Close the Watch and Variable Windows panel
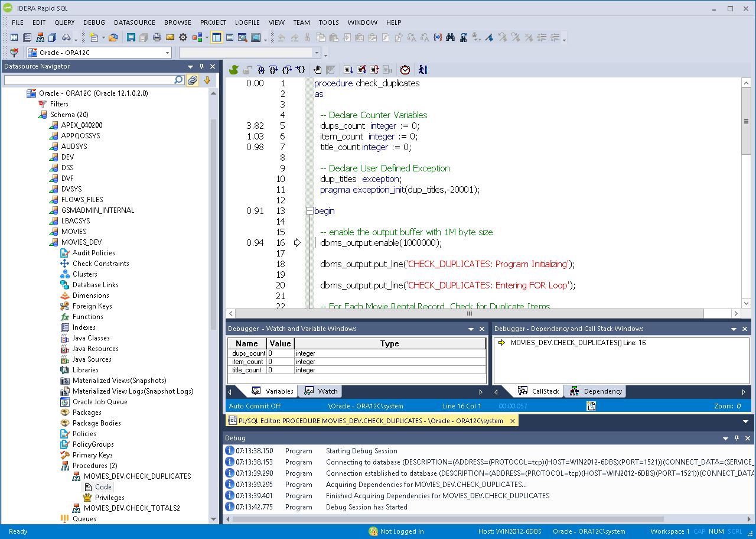 point(482,329)
